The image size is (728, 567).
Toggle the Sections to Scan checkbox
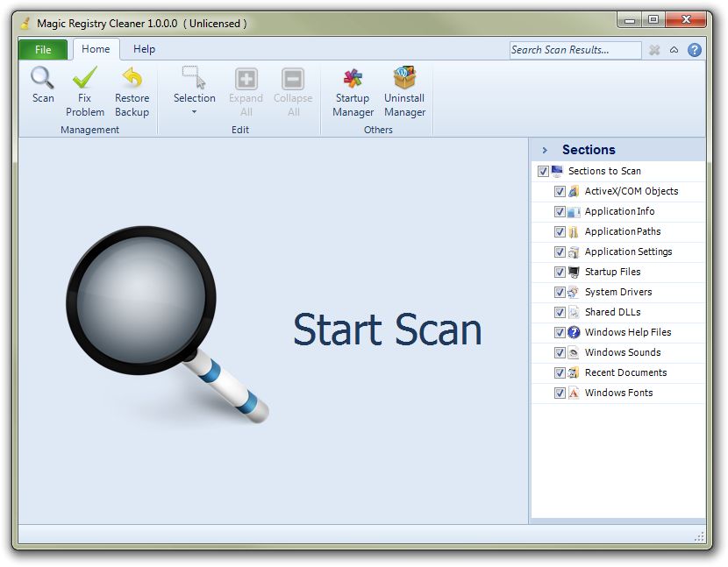tap(543, 171)
